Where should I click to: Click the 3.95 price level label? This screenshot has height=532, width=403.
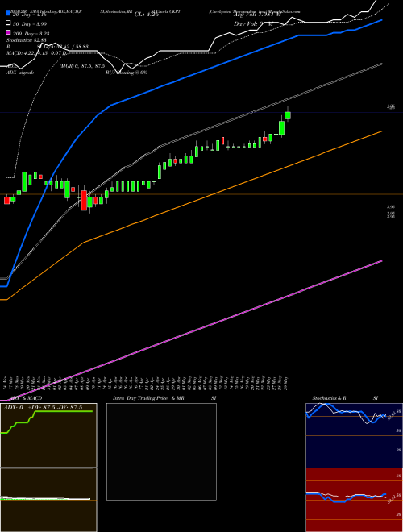(390, 206)
